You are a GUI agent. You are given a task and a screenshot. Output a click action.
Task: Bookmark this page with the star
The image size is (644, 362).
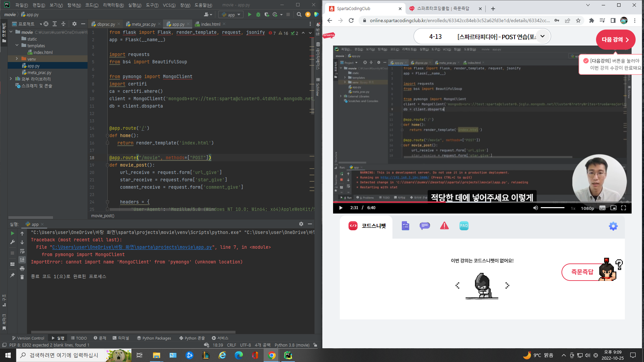(578, 20)
